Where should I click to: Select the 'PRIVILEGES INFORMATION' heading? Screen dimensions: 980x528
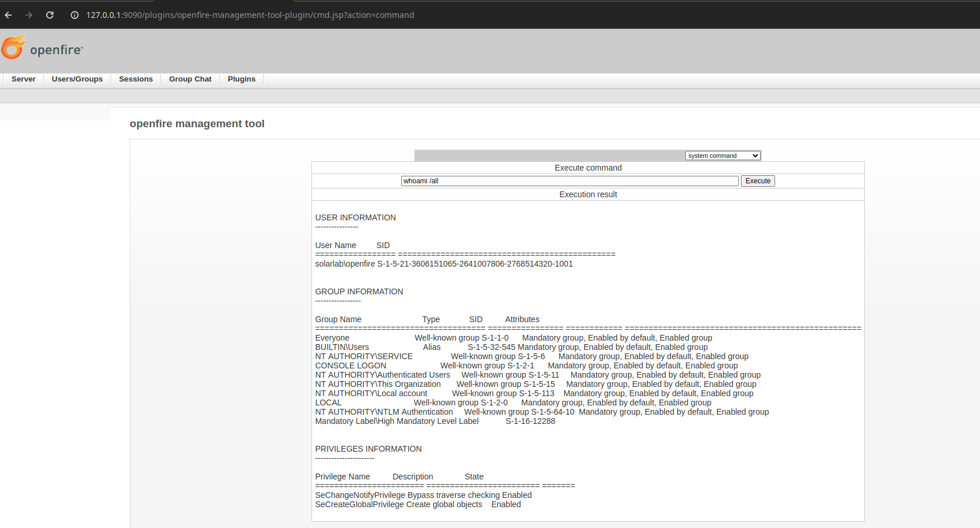(368, 449)
